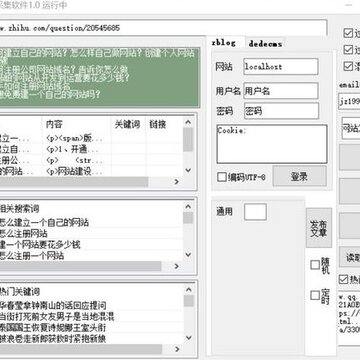Select the row with <p>1、开通 content
This screenshot has height=360, width=360.
pyautogui.click(x=91, y=149)
